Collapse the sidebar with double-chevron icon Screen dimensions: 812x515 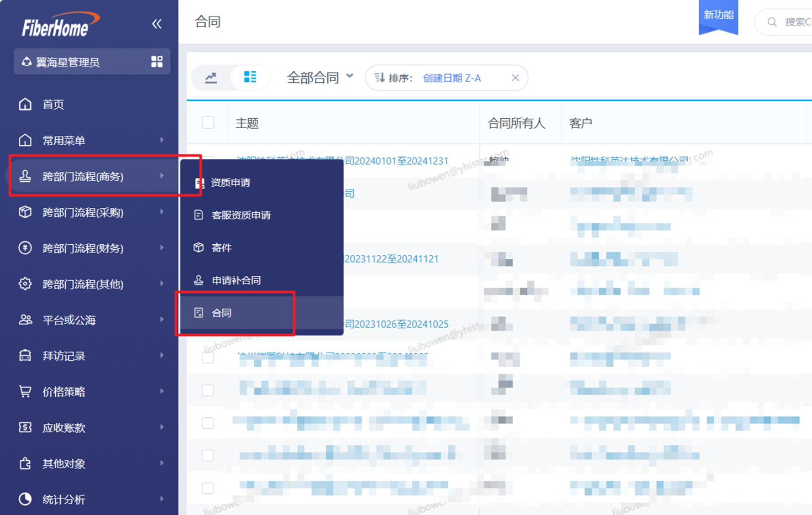(157, 24)
